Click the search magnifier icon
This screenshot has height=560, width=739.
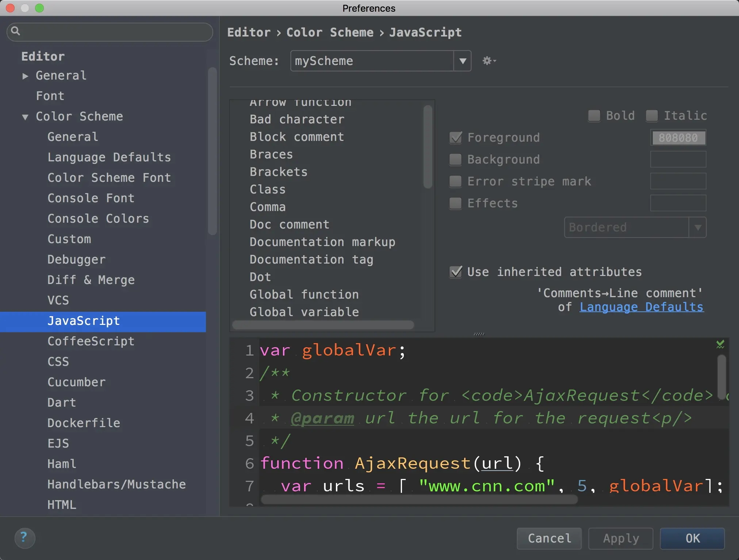15,31
